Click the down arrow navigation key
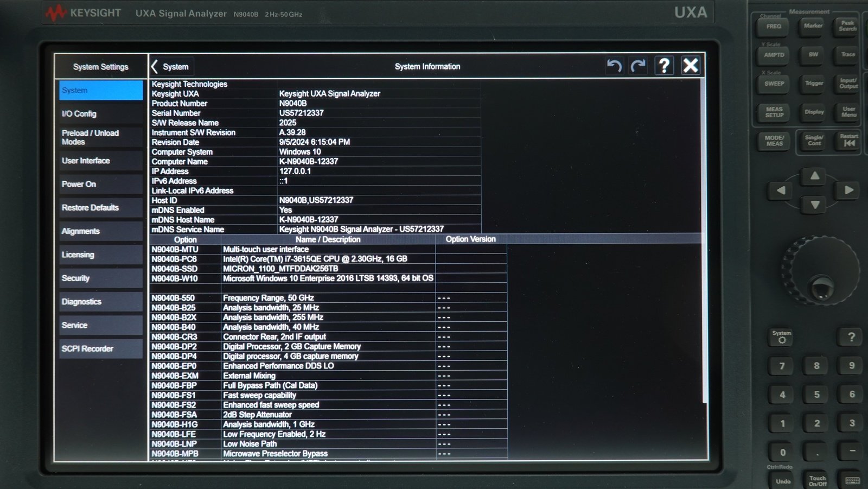 815,205
